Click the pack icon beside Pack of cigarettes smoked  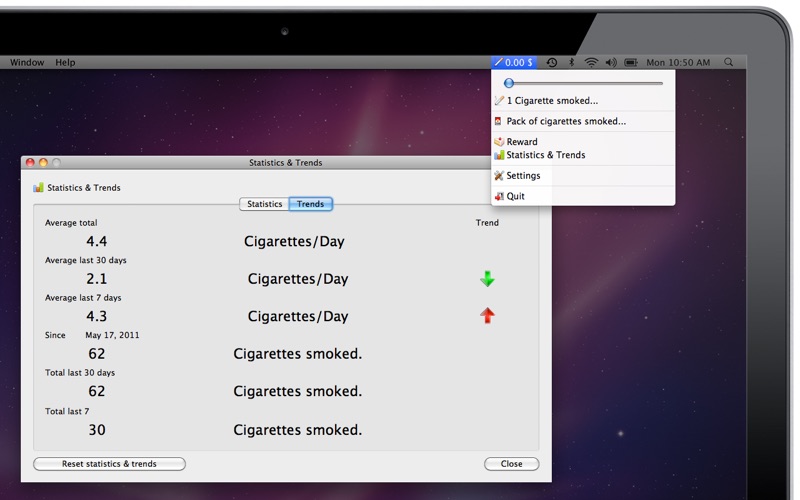click(498, 121)
